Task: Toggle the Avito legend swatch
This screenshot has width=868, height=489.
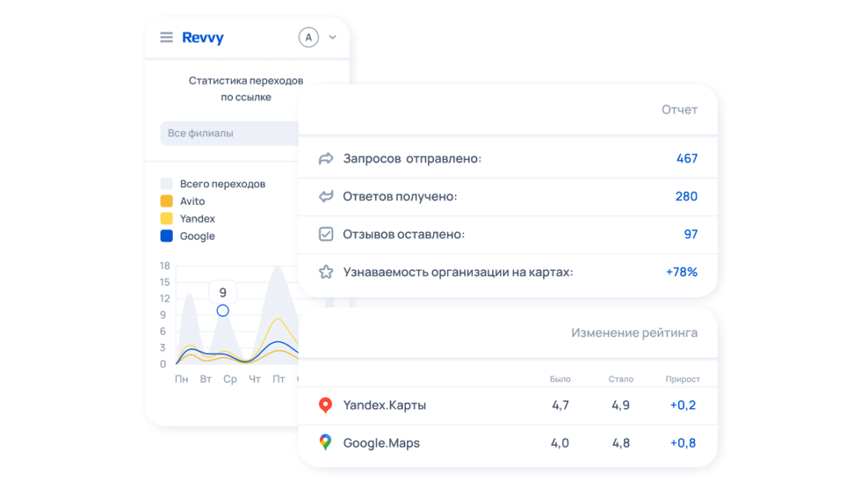Action: tap(167, 201)
